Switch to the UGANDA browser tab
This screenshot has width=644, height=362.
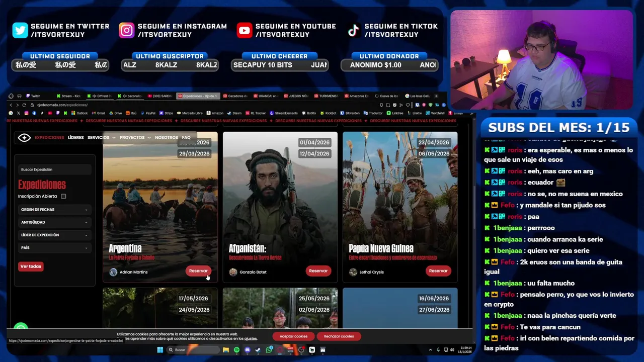(267, 96)
